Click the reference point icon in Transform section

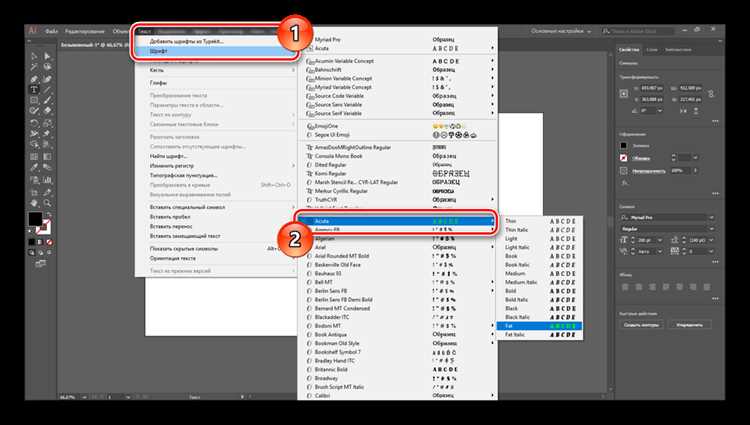(x=624, y=94)
